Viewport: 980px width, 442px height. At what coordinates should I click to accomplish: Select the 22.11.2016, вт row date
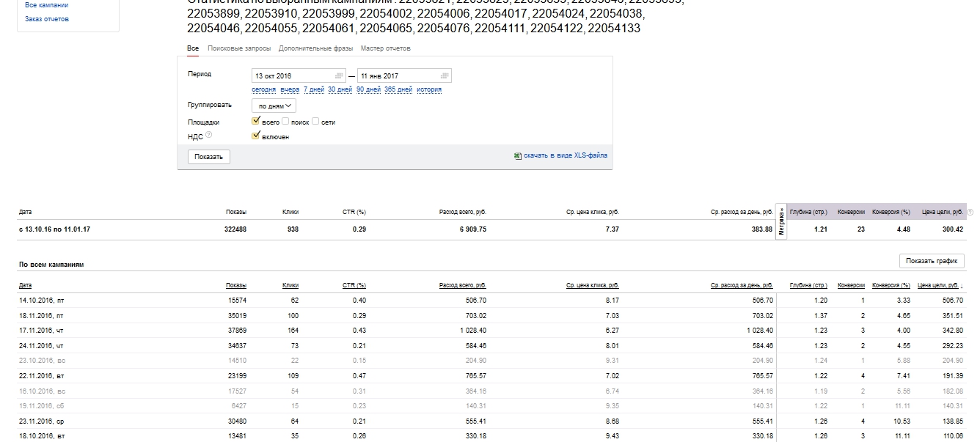43,375
